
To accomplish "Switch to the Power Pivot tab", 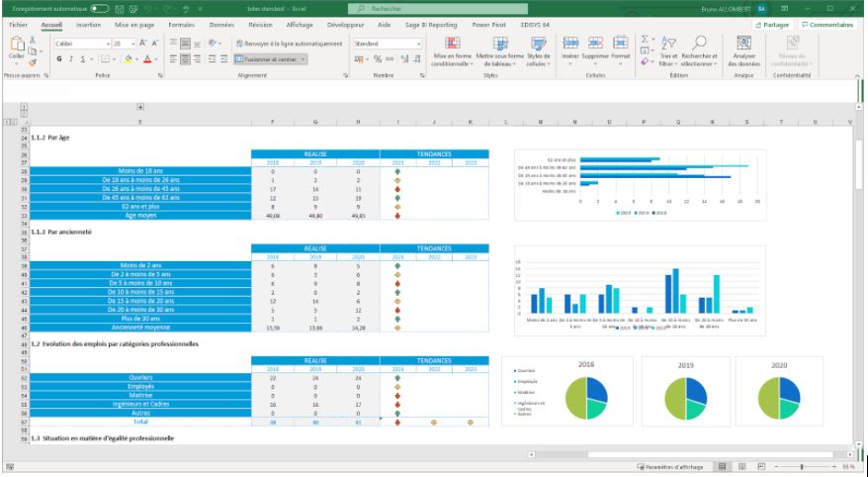I will click(x=488, y=25).
